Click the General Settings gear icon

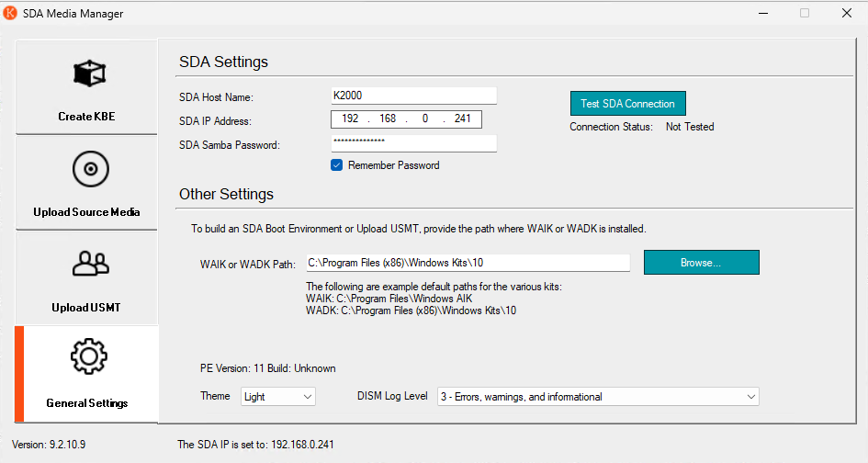(89, 356)
